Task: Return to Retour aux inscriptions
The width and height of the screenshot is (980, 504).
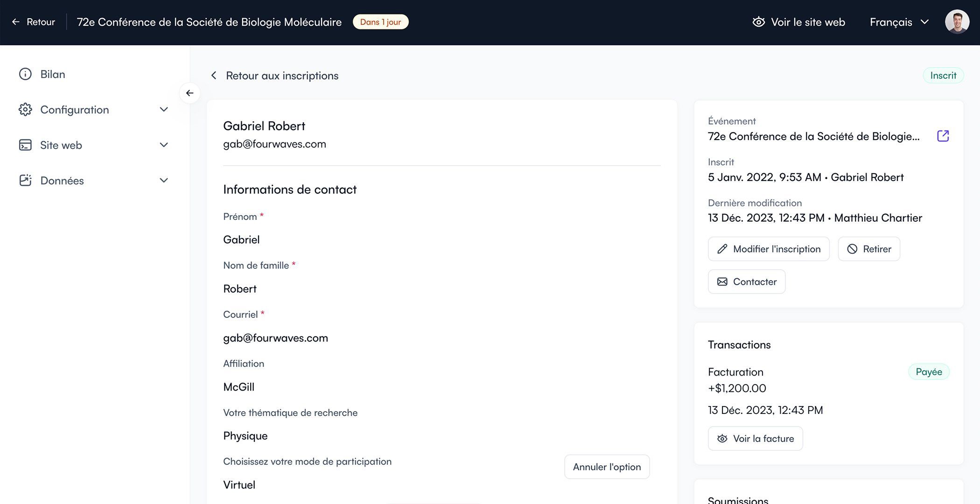Action: coord(275,76)
